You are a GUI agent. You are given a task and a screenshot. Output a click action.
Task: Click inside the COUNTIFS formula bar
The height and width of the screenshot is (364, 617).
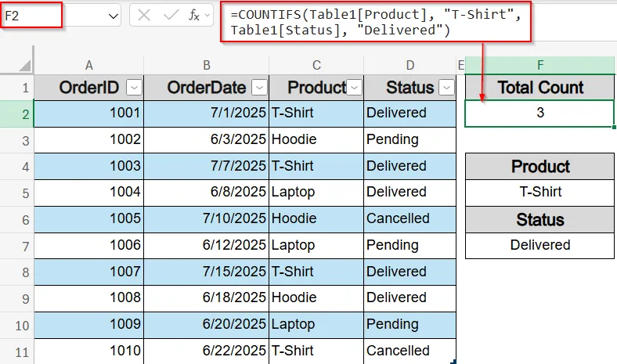coord(376,22)
